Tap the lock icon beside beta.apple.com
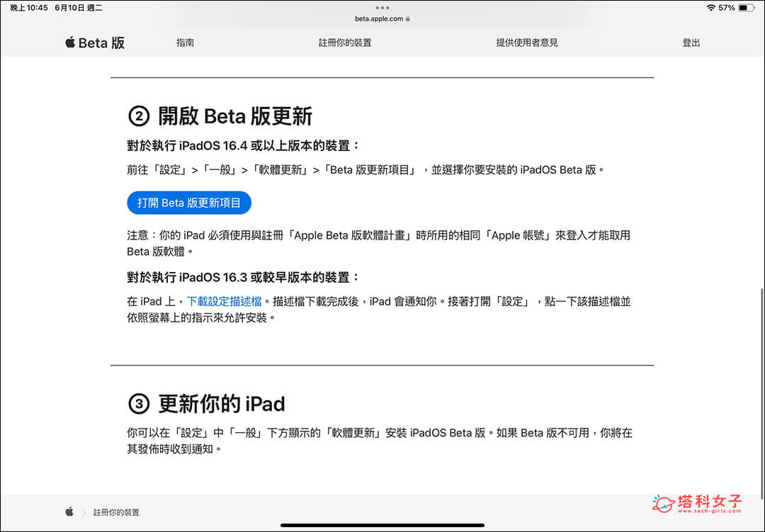The width and height of the screenshot is (765, 532). coord(407,18)
